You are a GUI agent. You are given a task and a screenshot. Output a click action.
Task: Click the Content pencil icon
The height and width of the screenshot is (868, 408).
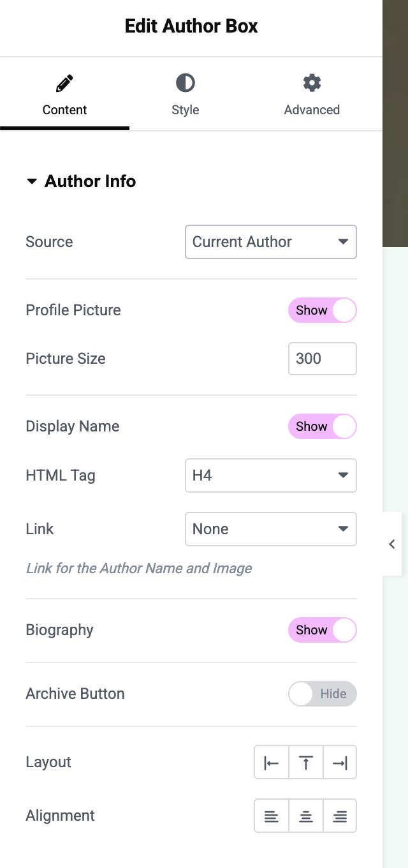pyautogui.click(x=64, y=83)
